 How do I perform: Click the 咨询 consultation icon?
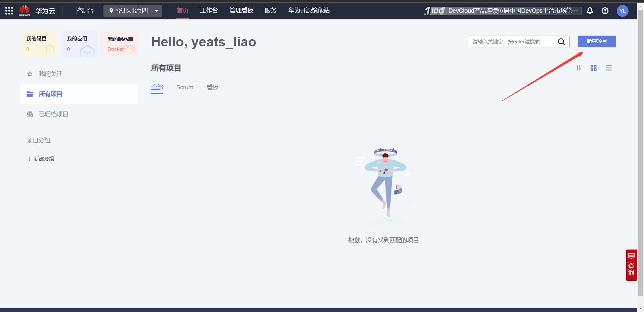631,265
